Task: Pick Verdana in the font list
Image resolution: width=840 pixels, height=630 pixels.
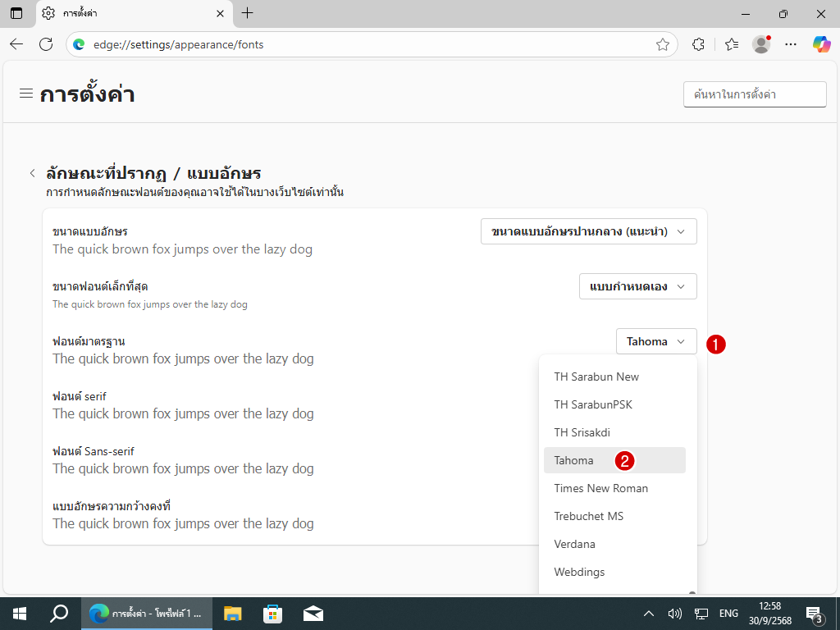Action: coord(574,544)
